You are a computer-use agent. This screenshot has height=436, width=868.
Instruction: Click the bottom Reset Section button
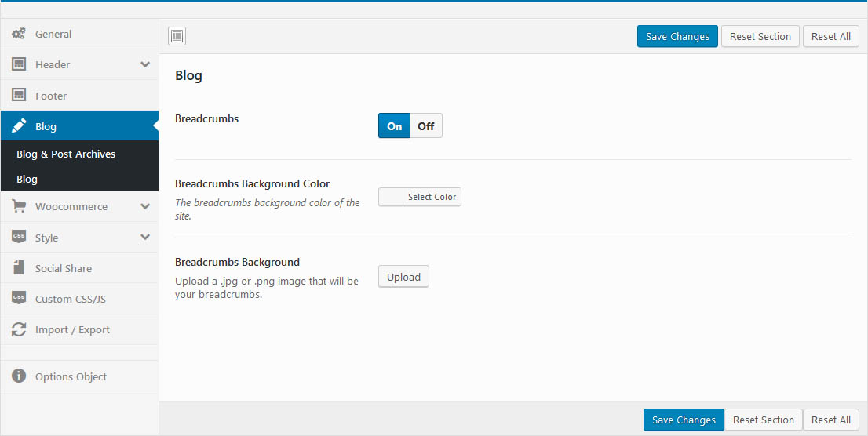coord(763,420)
